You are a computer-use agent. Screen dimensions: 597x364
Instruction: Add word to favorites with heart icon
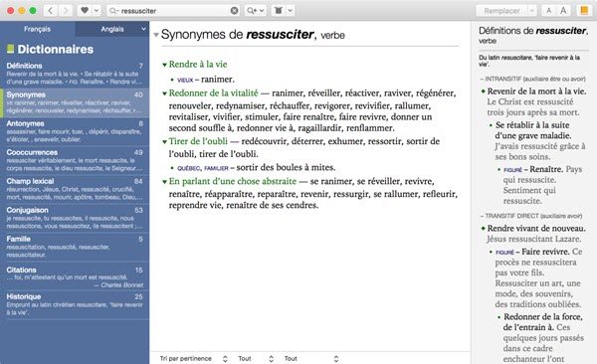(x=85, y=11)
